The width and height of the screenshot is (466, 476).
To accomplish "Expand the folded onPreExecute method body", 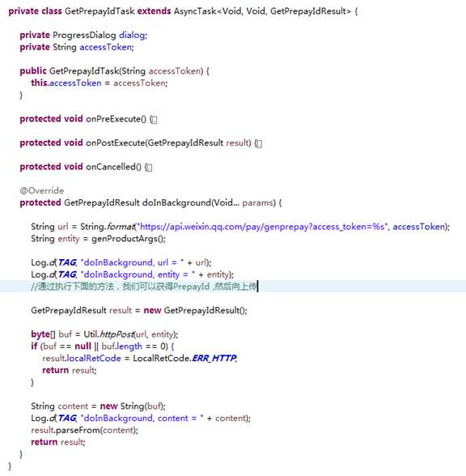I will [x=154, y=120].
